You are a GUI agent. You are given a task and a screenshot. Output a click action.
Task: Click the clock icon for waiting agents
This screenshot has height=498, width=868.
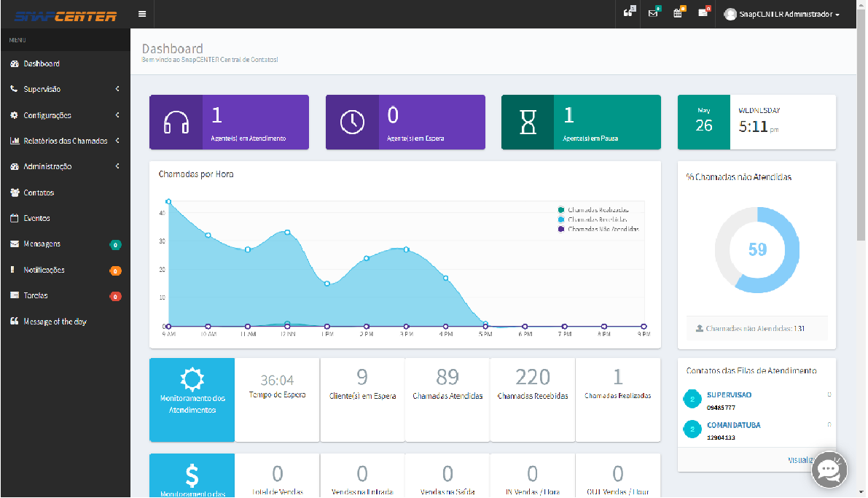coord(352,122)
